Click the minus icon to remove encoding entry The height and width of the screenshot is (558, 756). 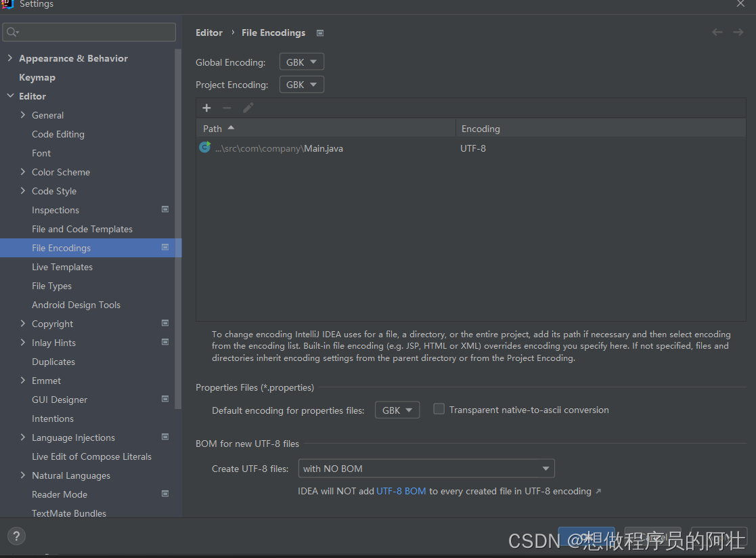click(227, 108)
